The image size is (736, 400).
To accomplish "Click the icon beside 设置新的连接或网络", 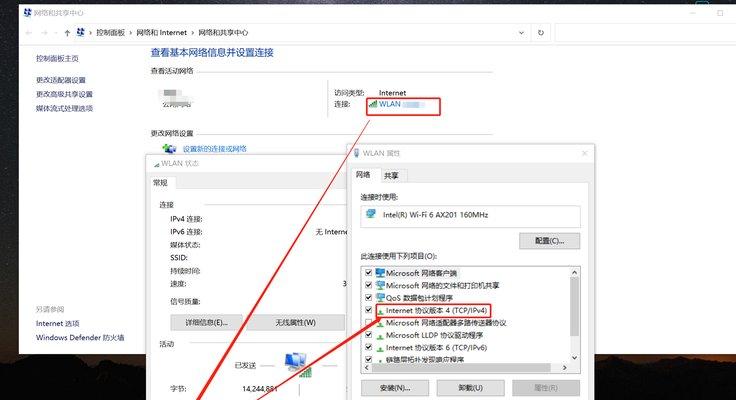I will pos(169,148).
